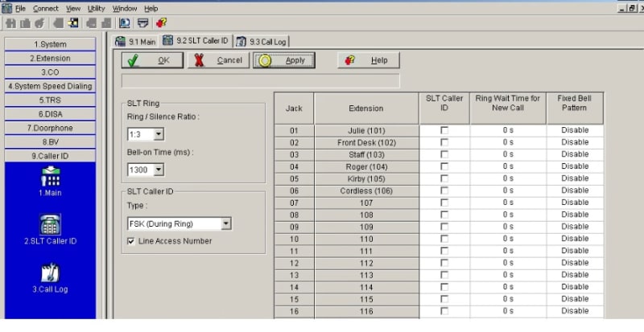644x332 pixels.
Task: Click the restore window icon at top right
Action: click(632, 9)
